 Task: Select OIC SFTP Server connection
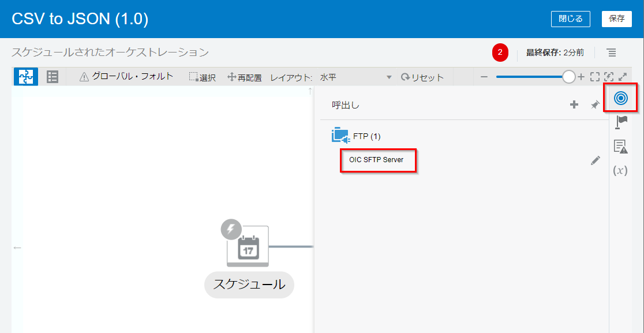click(x=376, y=160)
